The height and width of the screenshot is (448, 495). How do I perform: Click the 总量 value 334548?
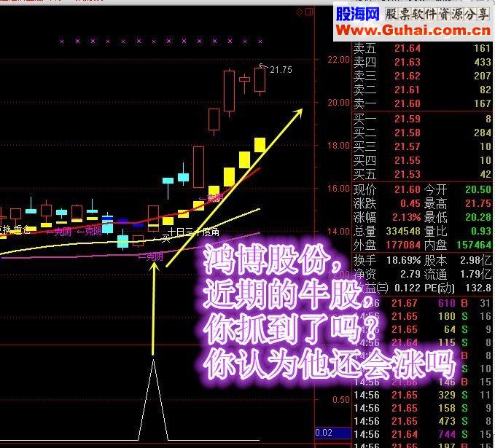[x=403, y=231]
